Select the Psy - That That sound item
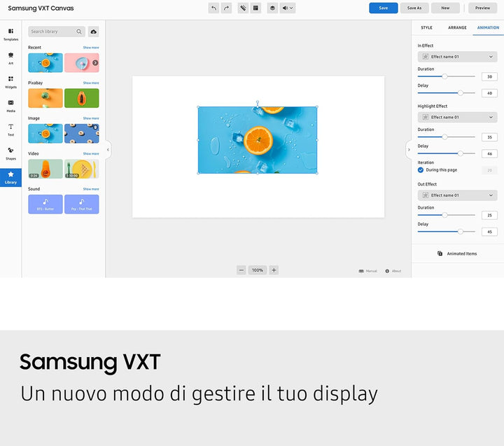504x446 pixels. (82, 204)
